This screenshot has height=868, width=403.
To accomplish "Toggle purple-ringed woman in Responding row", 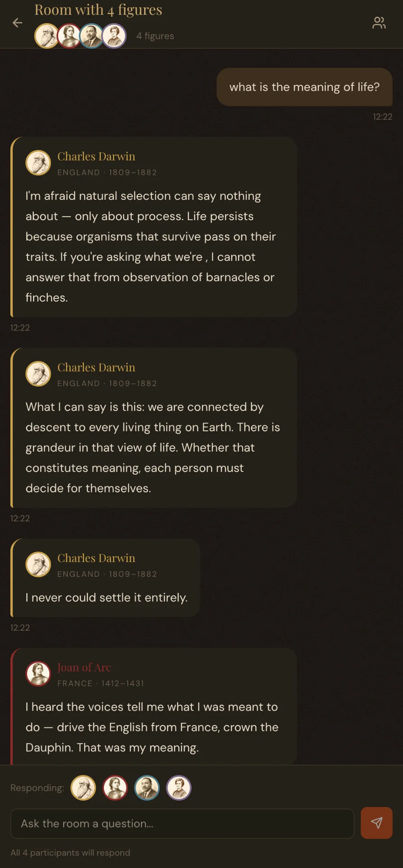I will coord(179,788).
